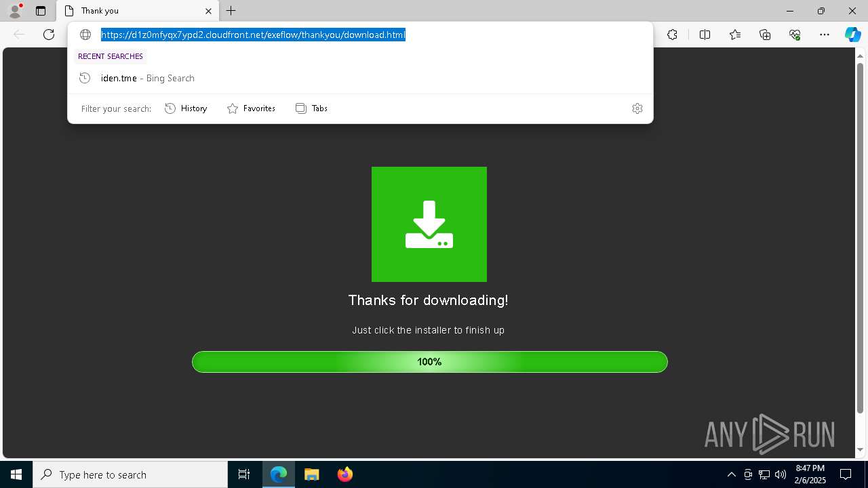Click the network tray icon
The width and height of the screenshot is (868, 488).
tap(764, 474)
